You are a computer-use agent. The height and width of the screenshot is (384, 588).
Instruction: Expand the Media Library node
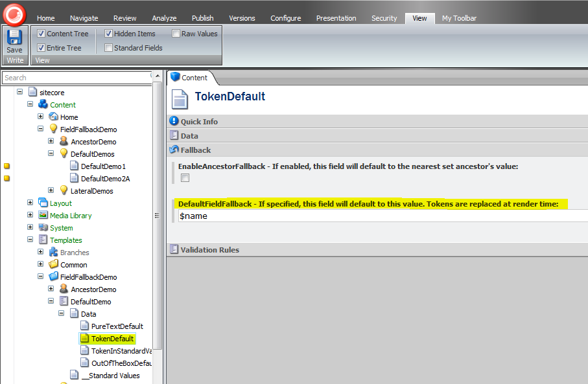tap(30, 215)
